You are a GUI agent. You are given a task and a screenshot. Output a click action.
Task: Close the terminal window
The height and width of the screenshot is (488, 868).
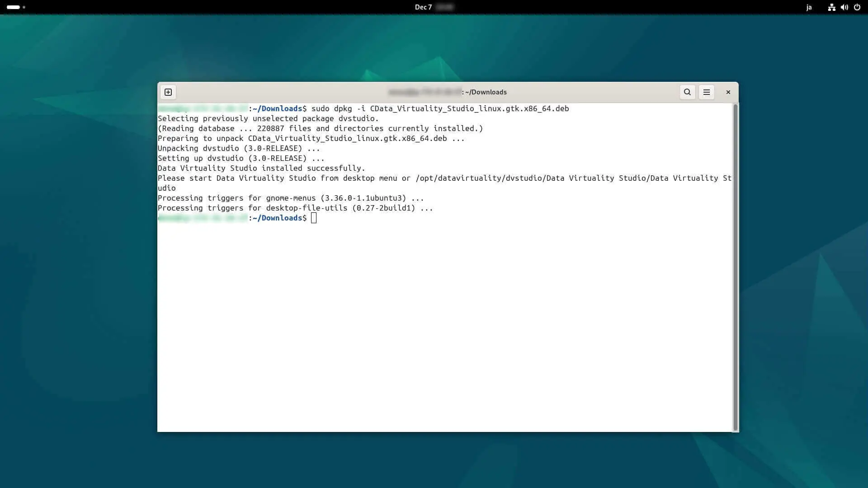(x=728, y=92)
